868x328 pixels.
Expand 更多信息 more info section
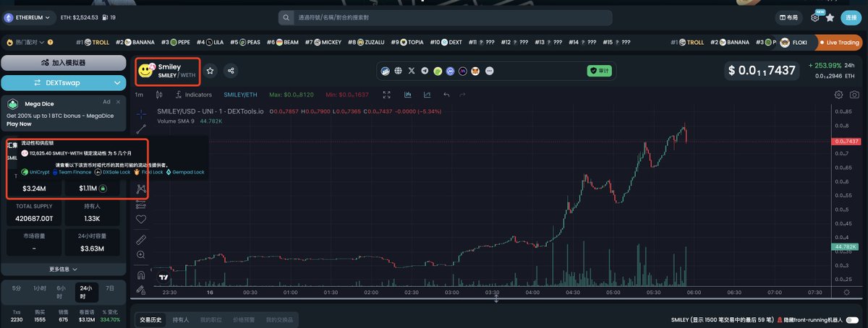pyautogui.click(x=64, y=269)
